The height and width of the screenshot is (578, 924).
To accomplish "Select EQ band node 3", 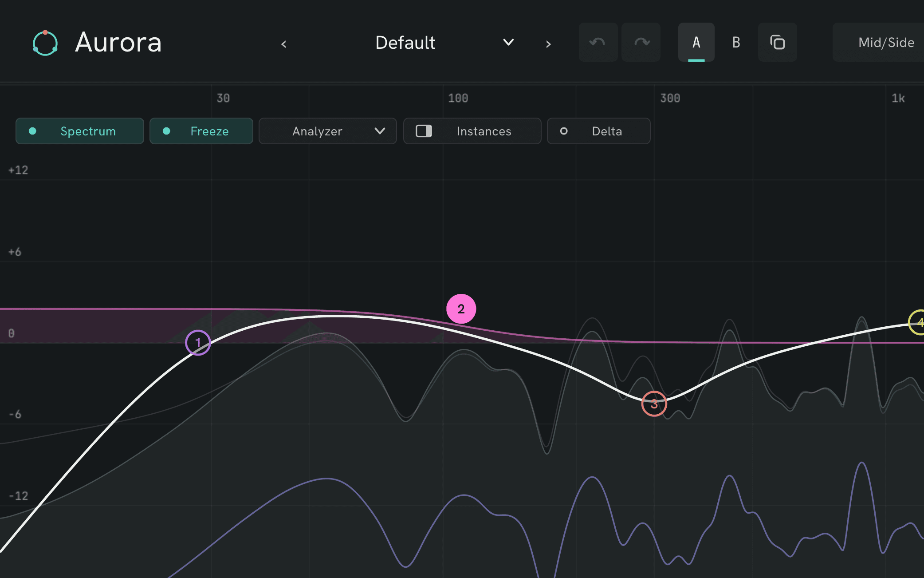I will point(654,404).
